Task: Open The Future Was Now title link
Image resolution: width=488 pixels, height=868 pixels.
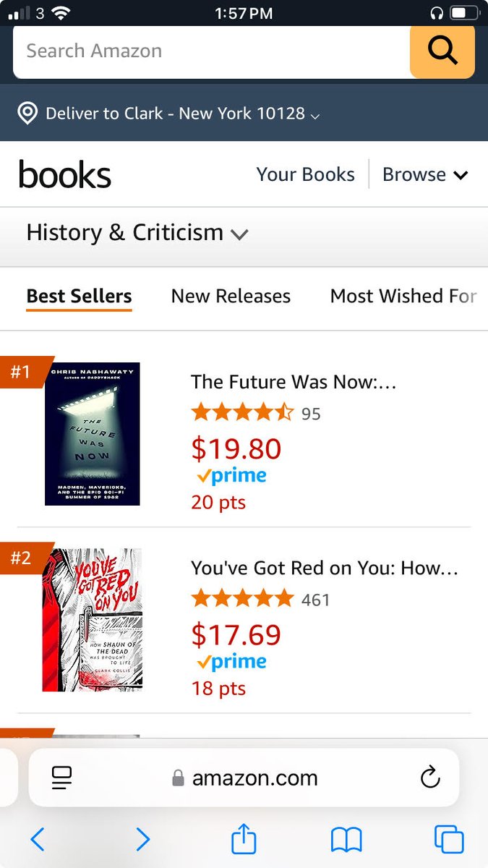Action: [x=294, y=382]
